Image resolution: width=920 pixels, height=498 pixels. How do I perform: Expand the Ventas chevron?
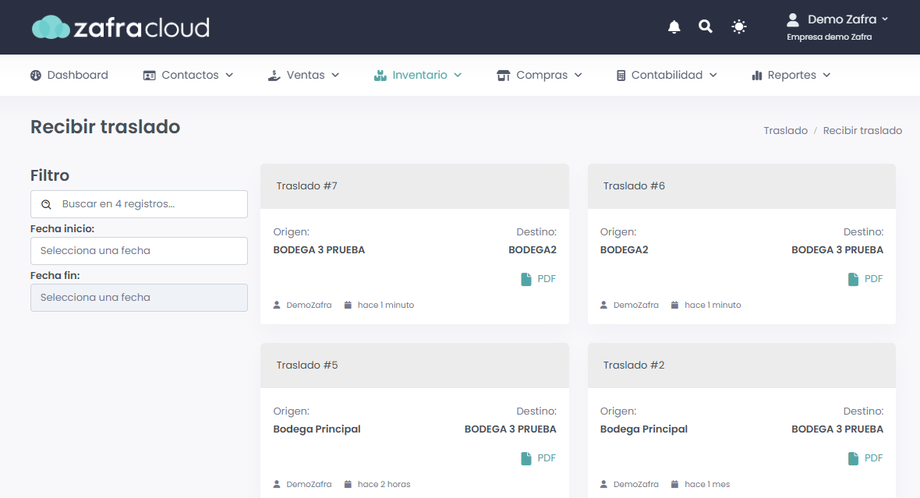click(336, 75)
